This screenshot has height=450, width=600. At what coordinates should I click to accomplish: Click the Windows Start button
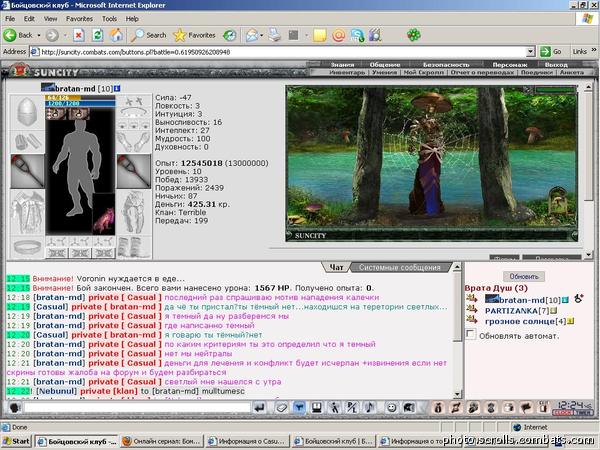[x=16, y=441]
